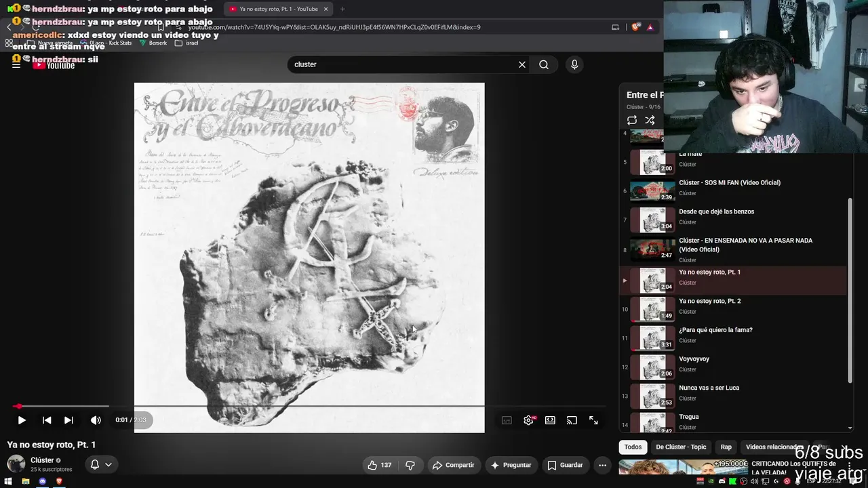This screenshot has width=868, height=488.
Task: Mute the video with the speaker icon
Action: pos(96,420)
